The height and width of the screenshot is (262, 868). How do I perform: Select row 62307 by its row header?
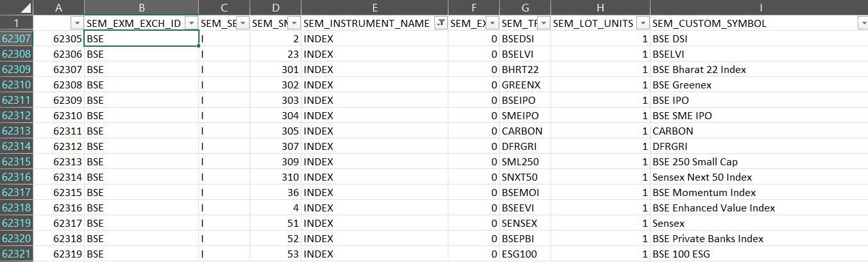16,38
